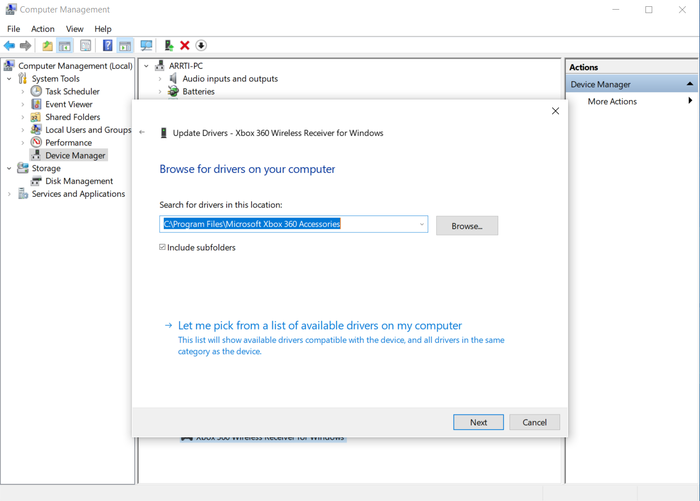The image size is (700, 501).
Task: Click the Event Viewer icon
Action: 36,104
